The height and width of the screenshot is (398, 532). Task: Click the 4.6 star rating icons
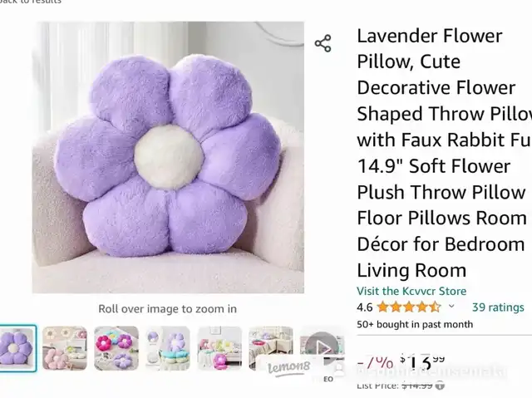coord(409,307)
